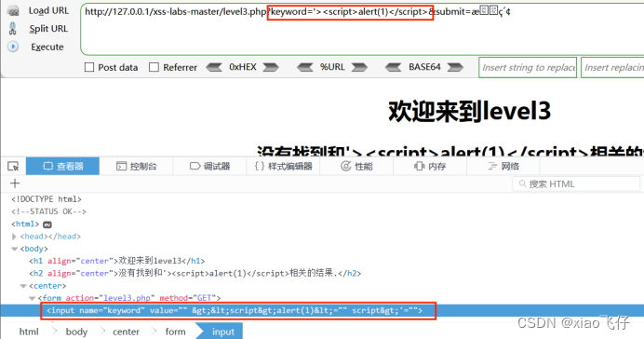644x339 pixels.
Task: Click inside the HackBar URL text area
Action: (x=362, y=30)
